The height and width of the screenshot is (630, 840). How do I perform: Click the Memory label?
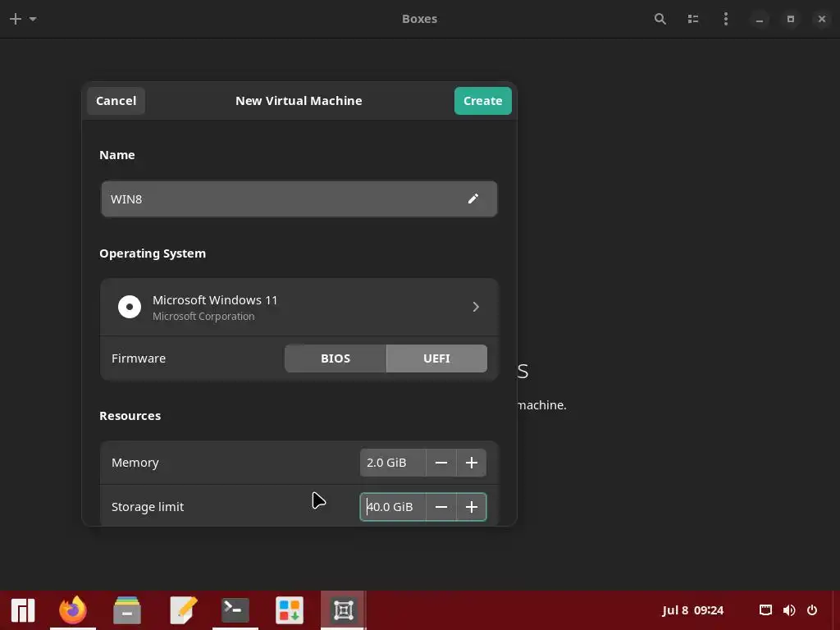click(x=135, y=463)
